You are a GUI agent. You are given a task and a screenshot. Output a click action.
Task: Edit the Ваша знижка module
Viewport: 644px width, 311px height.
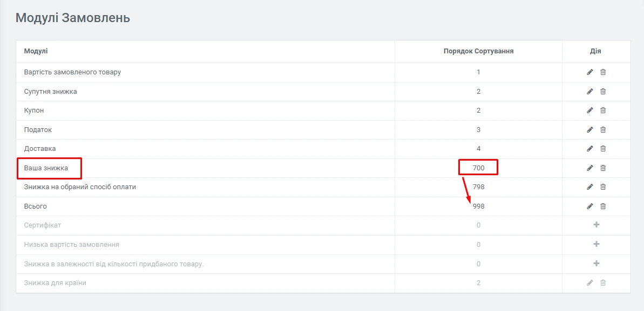point(590,168)
